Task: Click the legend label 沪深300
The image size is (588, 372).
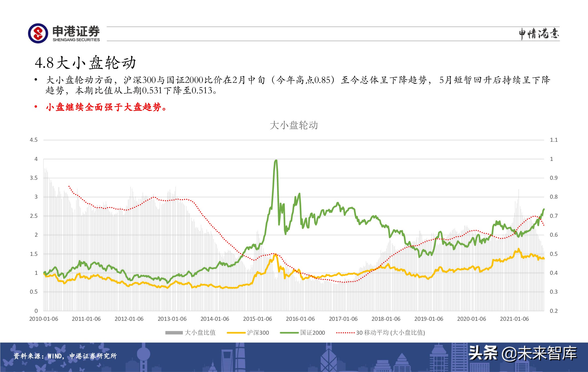Action: pos(258,333)
